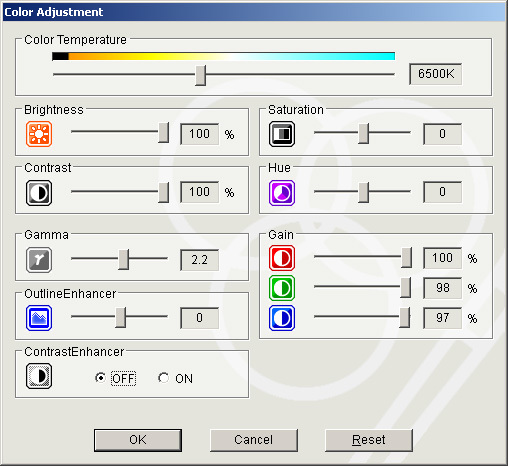The height and width of the screenshot is (466, 508).
Task: Click the Contrast half-circle icon
Action: click(39, 193)
